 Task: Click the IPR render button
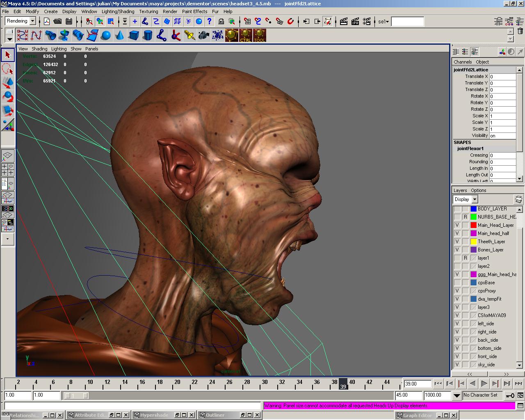tap(355, 21)
